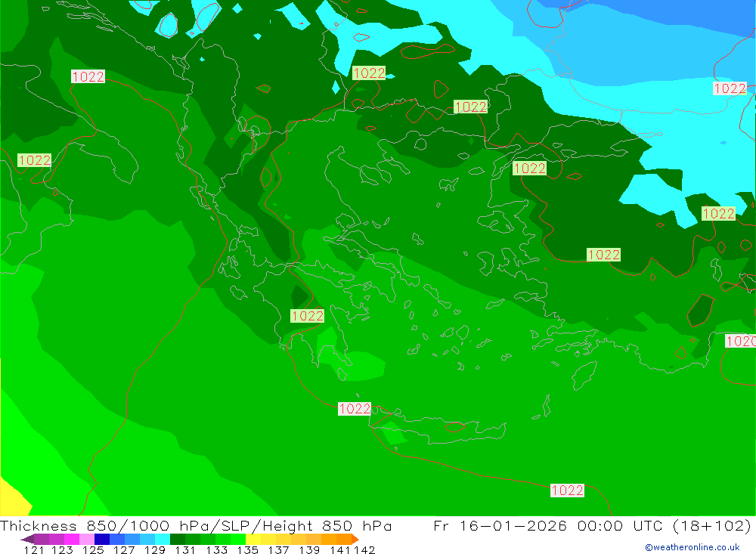Click the legend value 142
The height and width of the screenshot is (554, 756).
click(x=364, y=549)
